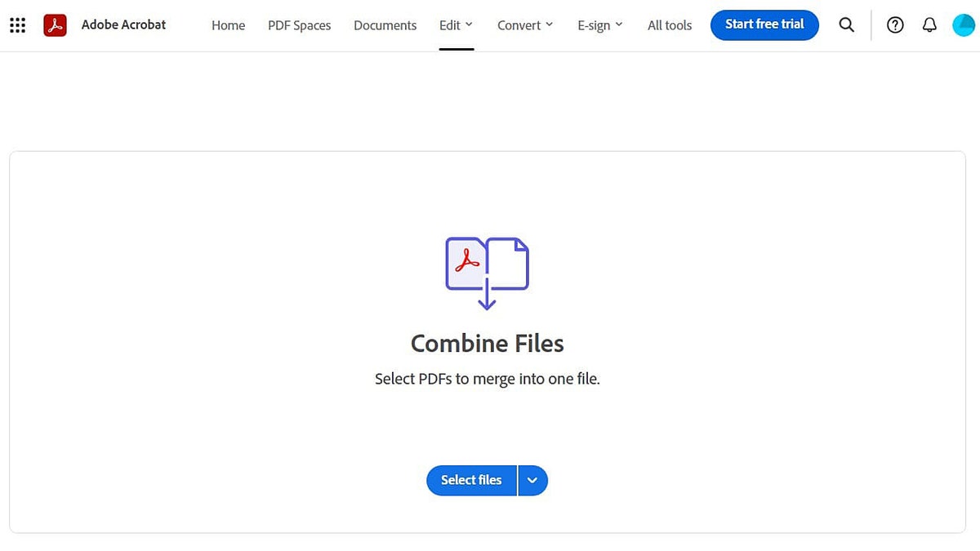Image resolution: width=980 pixels, height=551 pixels.
Task: Switch to the Home tab
Action: [228, 25]
